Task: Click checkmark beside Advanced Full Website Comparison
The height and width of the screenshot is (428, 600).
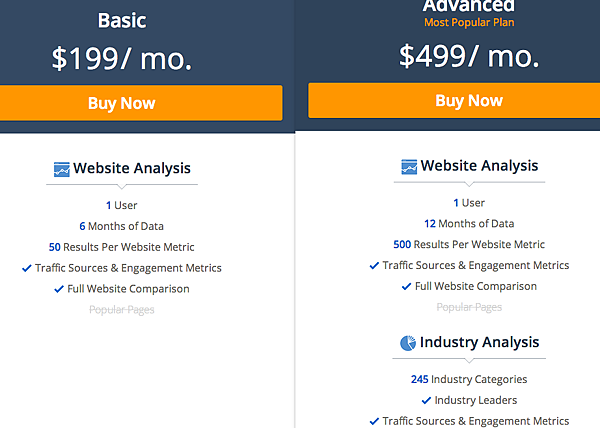Action: 406,286
